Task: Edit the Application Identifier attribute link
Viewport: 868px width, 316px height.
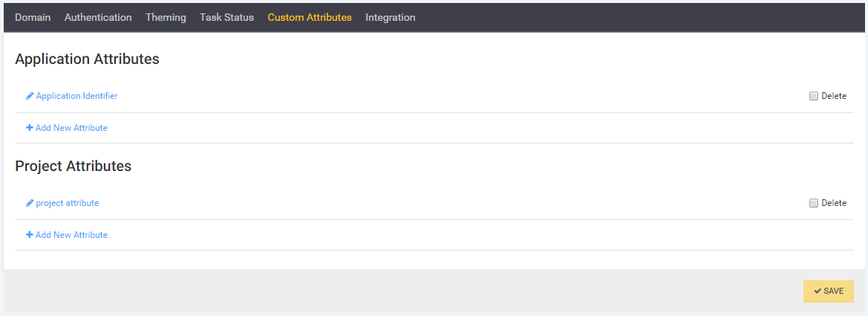Action: click(x=76, y=96)
